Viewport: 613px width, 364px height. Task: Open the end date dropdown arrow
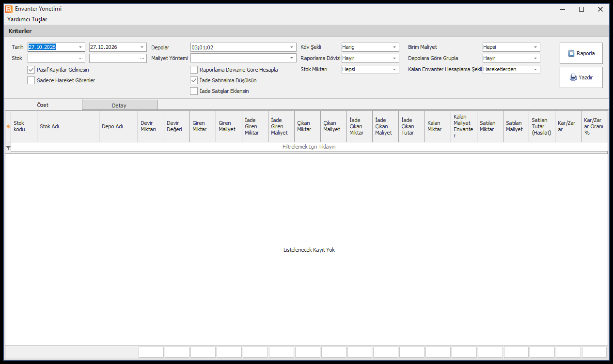[x=142, y=47]
